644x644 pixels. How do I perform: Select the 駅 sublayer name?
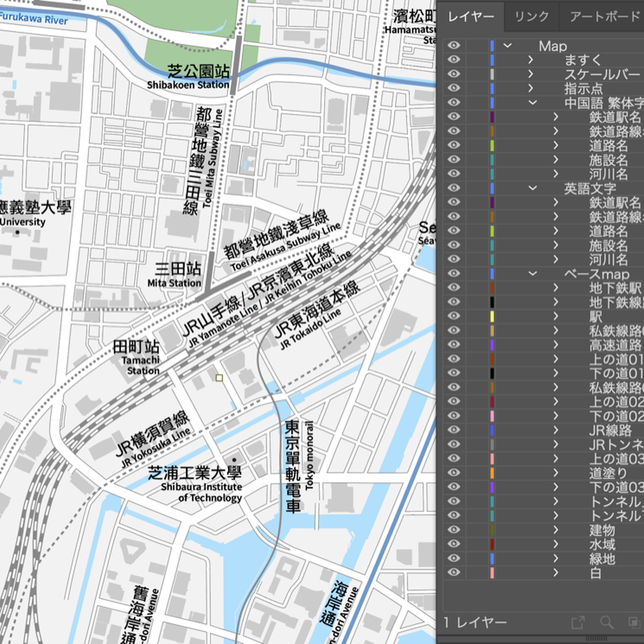pyautogui.click(x=596, y=316)
